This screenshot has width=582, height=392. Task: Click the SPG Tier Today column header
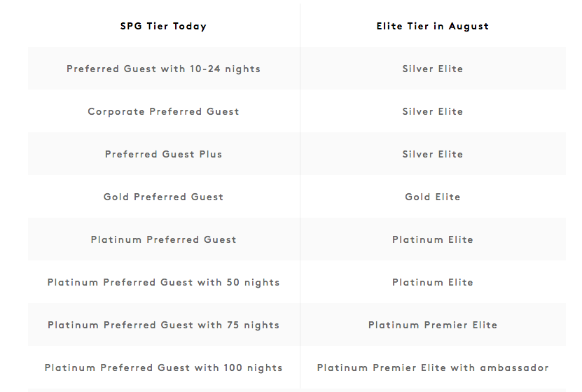pyautogui.click(x=163, y=27)
